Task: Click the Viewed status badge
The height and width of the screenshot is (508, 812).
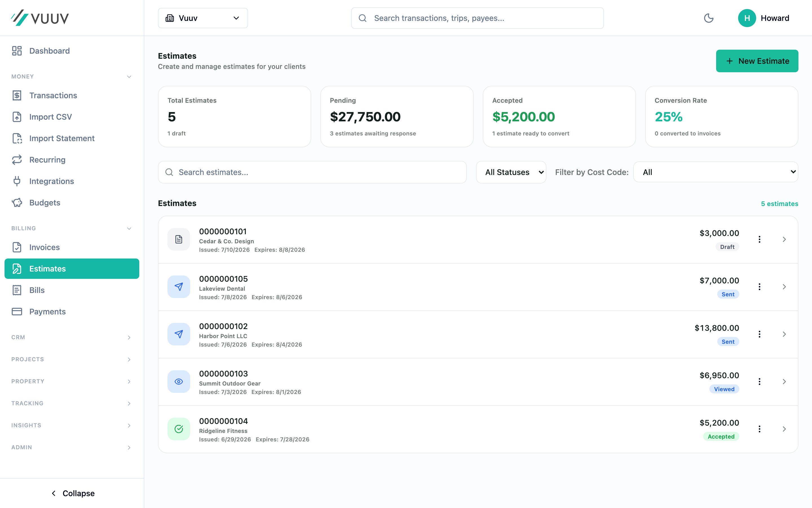Action: [x=724, y=389]
